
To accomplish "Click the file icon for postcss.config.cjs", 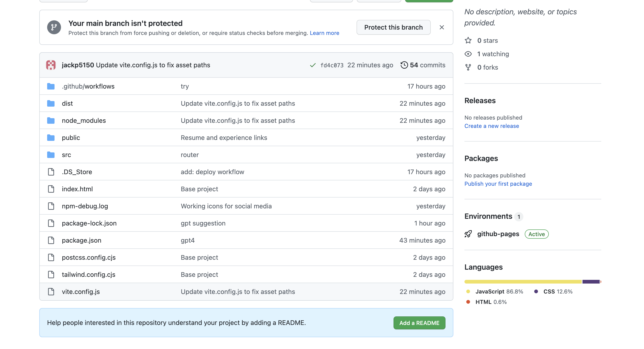I will [x=51, y=257].
